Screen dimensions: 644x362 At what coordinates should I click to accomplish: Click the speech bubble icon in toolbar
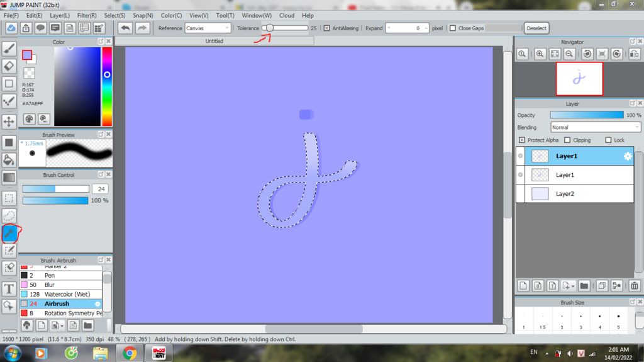(40, 28)
